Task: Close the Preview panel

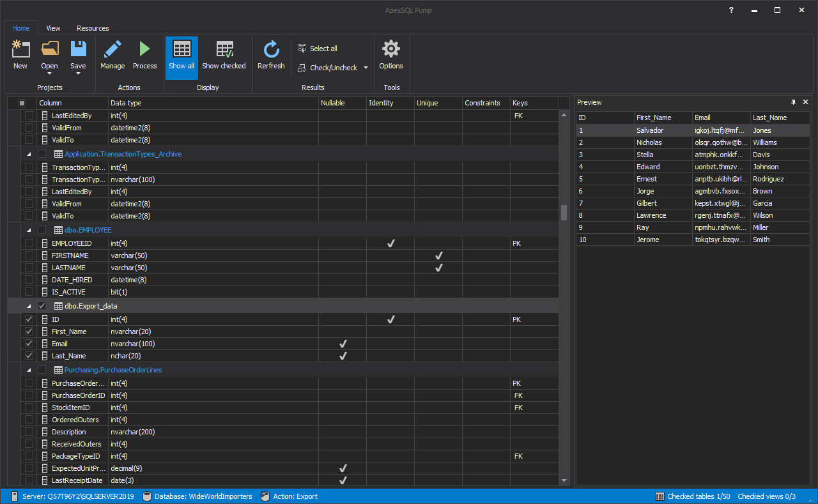Action: [x=805, y=102]
